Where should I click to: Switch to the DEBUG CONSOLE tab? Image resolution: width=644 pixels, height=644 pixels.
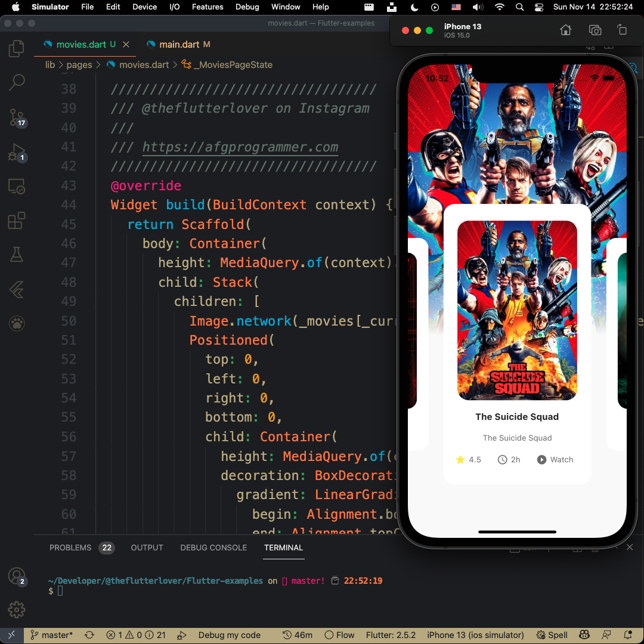click(x=213, y=547)
